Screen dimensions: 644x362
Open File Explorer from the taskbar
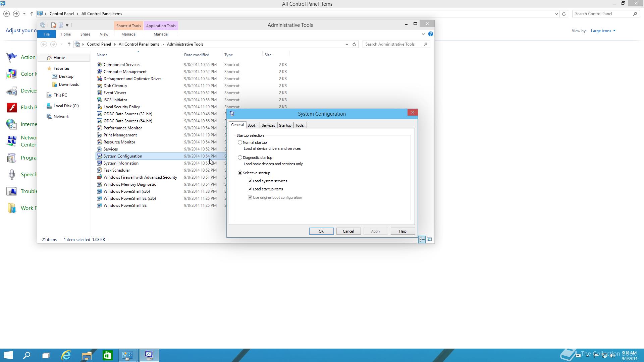[87, 355]
